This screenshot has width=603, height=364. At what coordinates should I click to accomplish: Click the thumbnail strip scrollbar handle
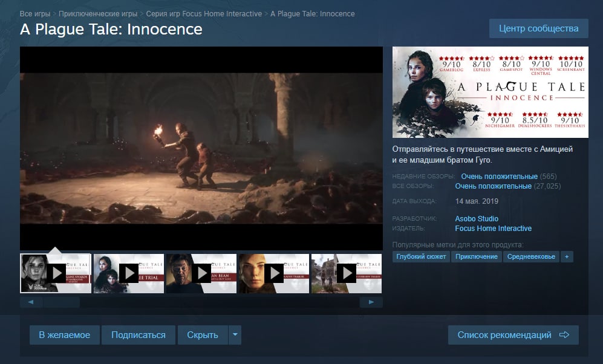tap(62, 302)
